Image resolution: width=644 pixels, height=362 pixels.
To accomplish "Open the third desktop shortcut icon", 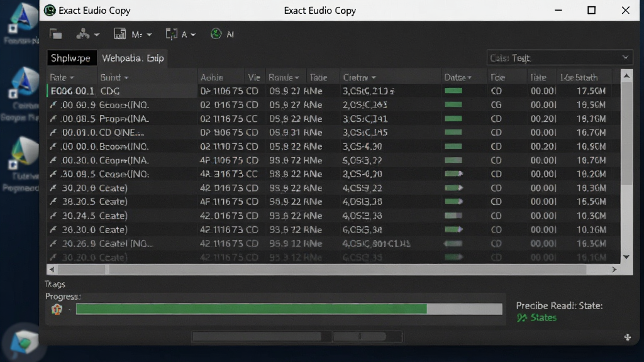I will (x=25, y=154).
